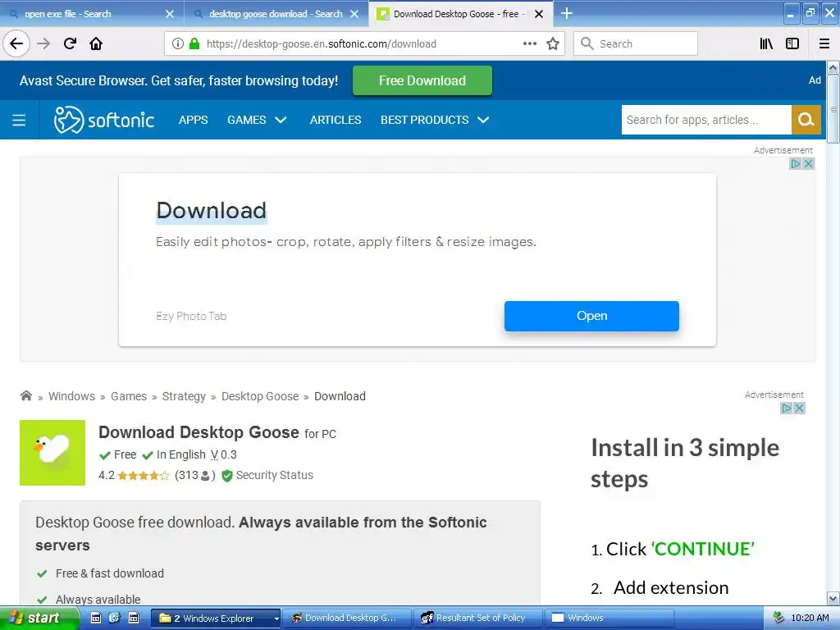Open a new tab with the plus icon
The image size is (840, 630).
(x=566, y=13)
